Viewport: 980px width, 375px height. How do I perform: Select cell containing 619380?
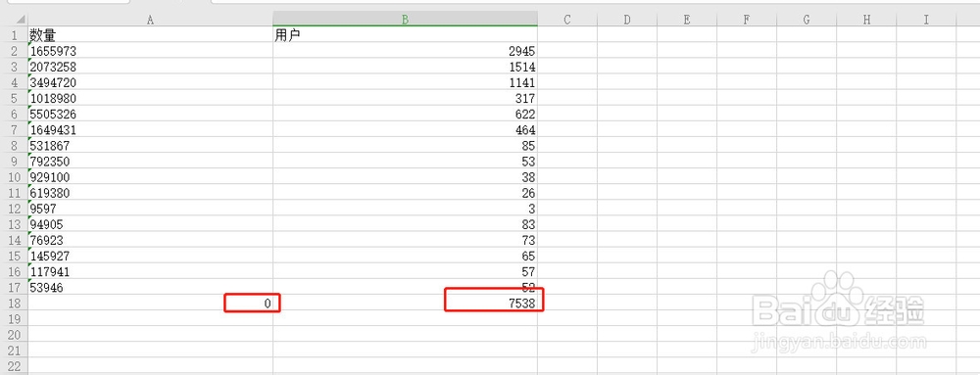click(150, 192)
